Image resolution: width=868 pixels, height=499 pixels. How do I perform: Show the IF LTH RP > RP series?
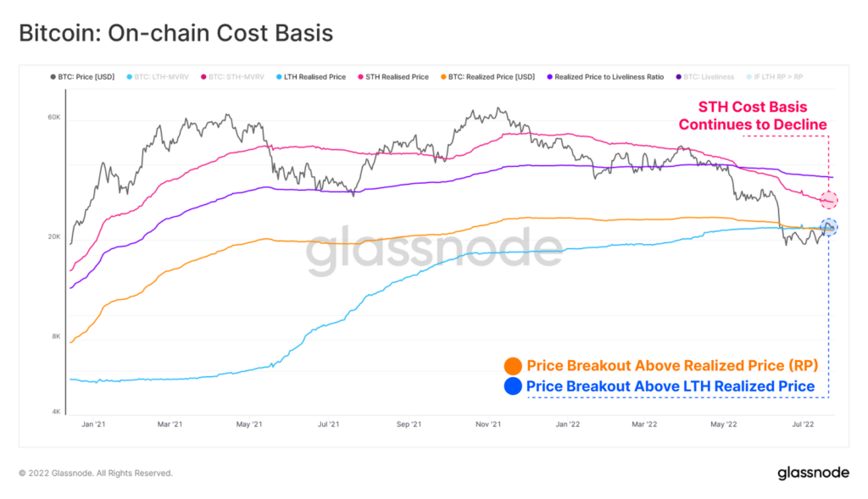(775, 77)
